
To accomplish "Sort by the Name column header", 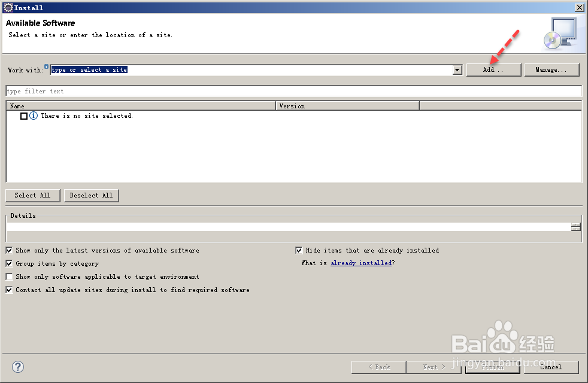I will (x=141, y=106).
